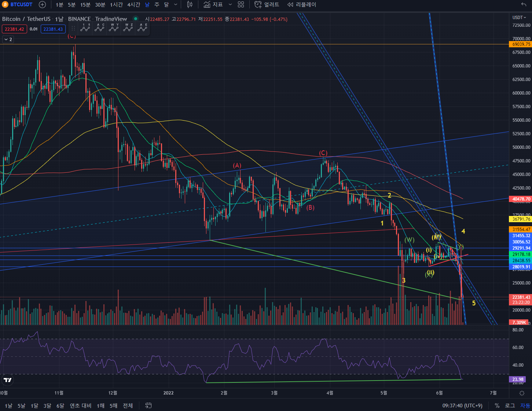The height and width of the screenshot is (411, 532).
Task: Open the chart layout grid selector
Action: [241, 5]
